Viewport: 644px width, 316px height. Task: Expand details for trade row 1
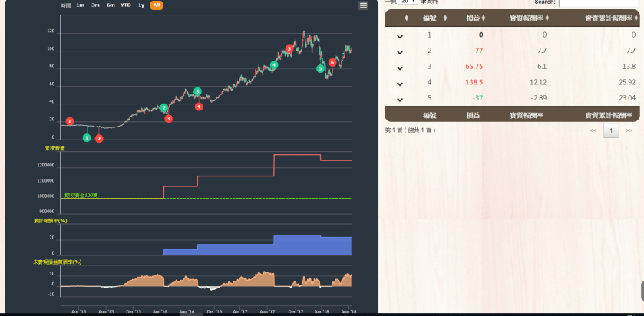(x=400, y=36)
